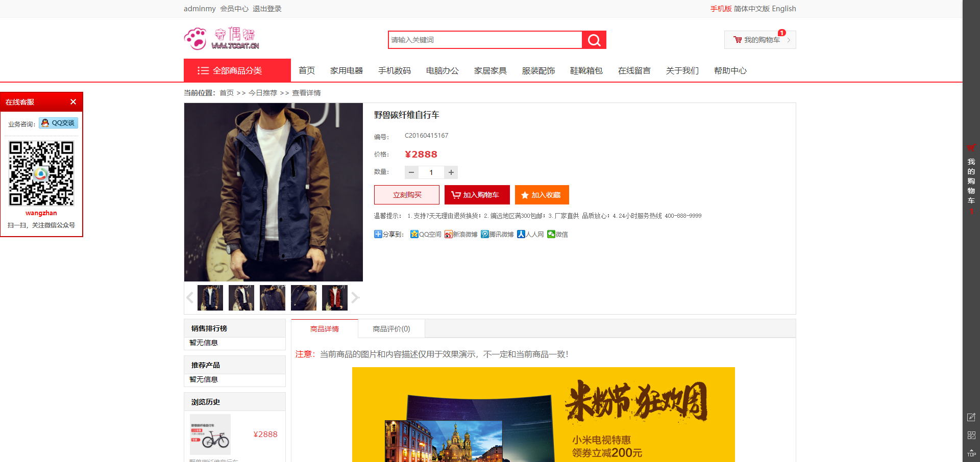Open 会员中心 link
This screenshot has width=980, height=462.
(x=234, y=9)
